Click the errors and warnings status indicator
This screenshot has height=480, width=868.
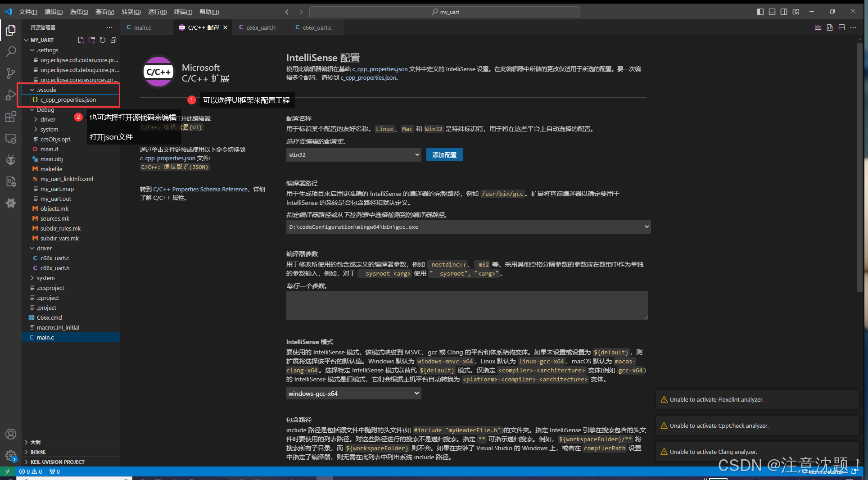31,471
